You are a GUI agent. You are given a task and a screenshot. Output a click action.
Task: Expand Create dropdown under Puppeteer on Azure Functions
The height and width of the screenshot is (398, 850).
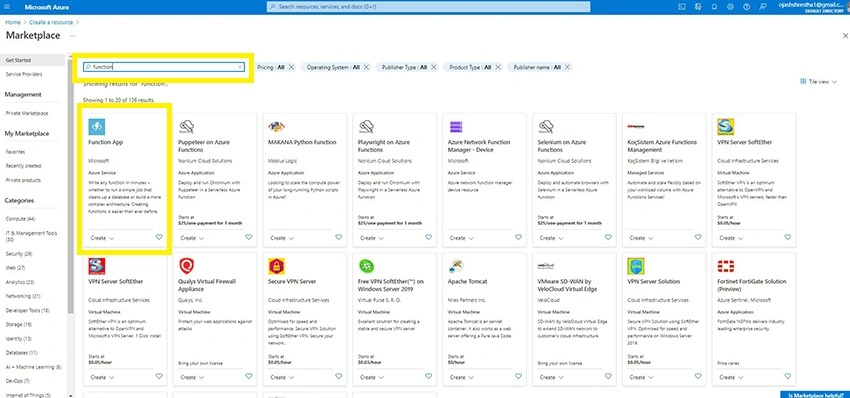pyautogui.click(x=192, y=238)
